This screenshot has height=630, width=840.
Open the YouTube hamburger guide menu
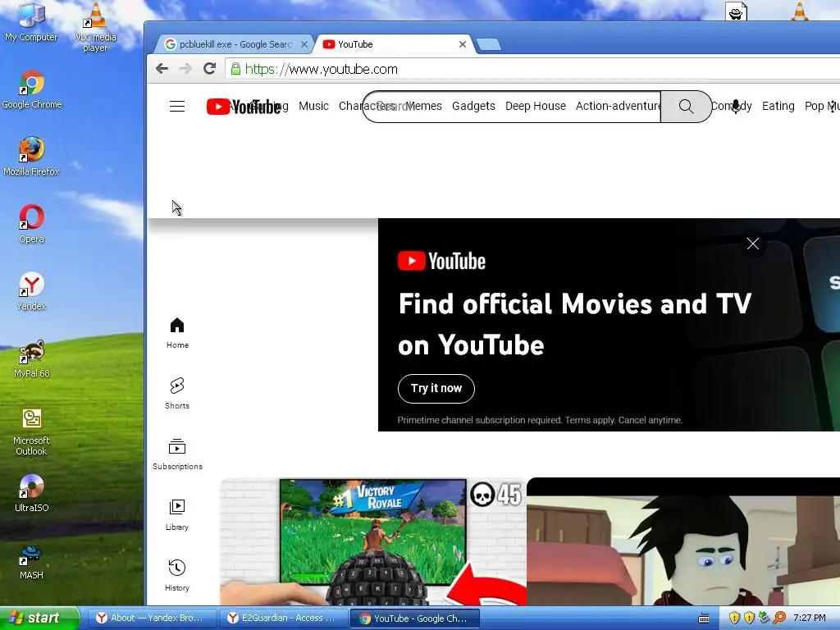177,106
